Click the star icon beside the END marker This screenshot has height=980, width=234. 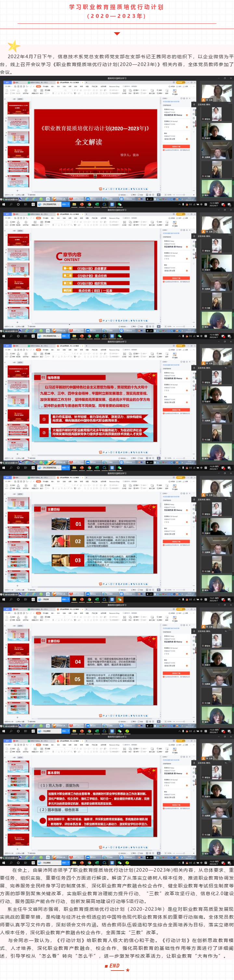point(128,970)
